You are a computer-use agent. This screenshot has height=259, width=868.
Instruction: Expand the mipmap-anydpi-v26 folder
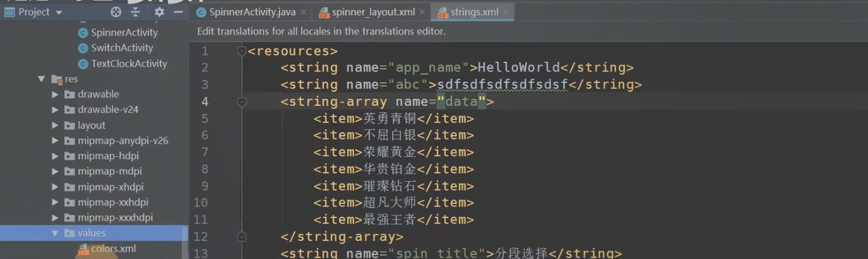56,141
